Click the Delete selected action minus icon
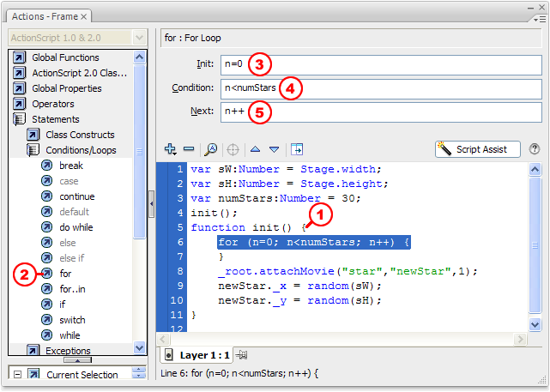This screenshot has width=550, height=392. [x=189, y=149]
